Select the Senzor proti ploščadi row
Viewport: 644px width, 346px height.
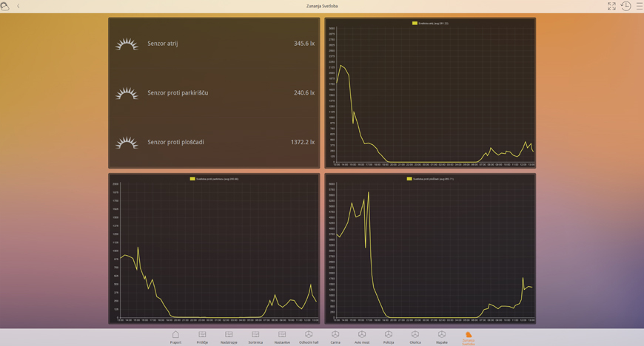pos(214,142)
